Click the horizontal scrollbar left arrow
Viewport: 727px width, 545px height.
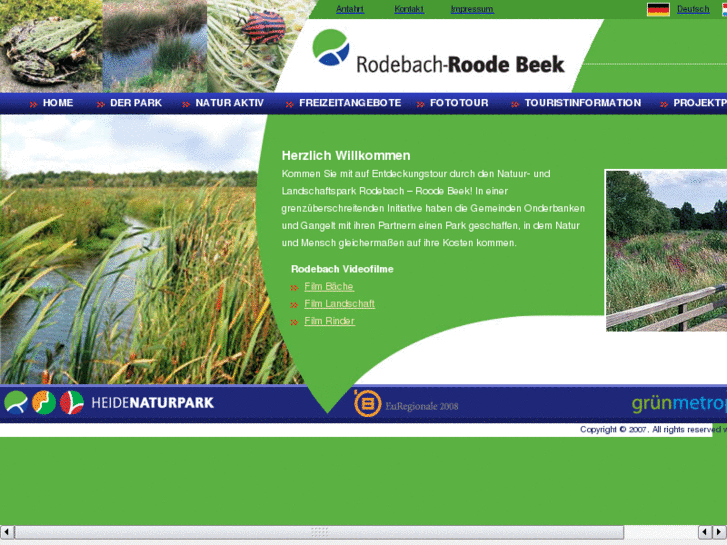(6, 532)
